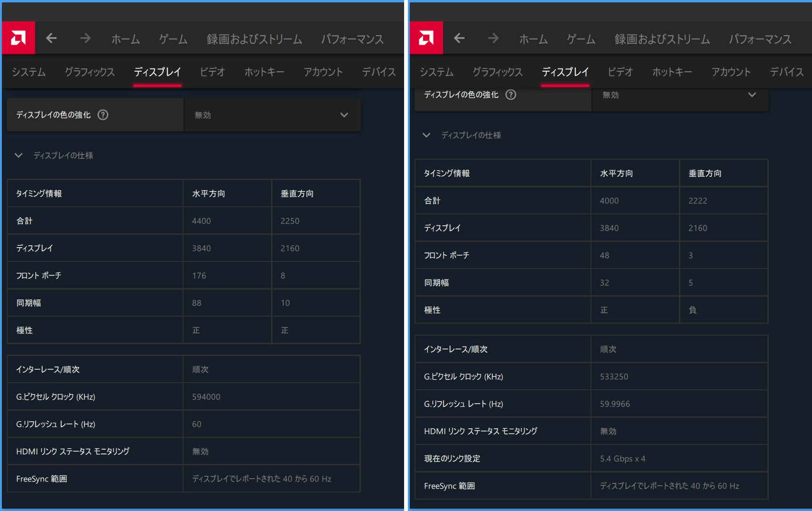Image resolution: width=812 pixels, height=511 pixels.
Task: Click forward arrow in right window
Action: (493, 38)
